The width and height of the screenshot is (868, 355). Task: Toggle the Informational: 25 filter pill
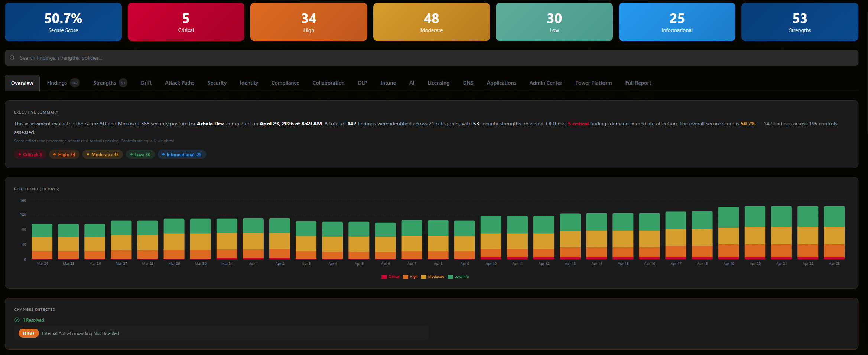pos(182,154)
